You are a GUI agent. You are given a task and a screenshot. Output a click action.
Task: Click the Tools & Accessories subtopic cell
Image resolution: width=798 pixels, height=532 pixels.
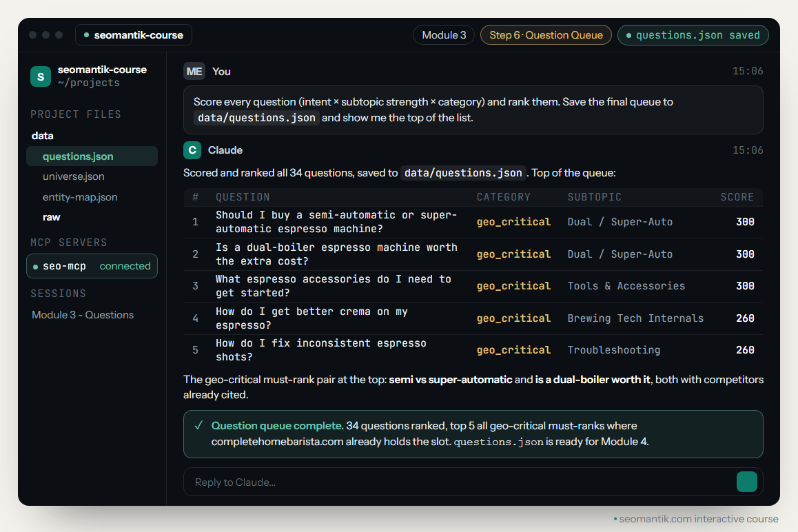[x=626, y=286]
